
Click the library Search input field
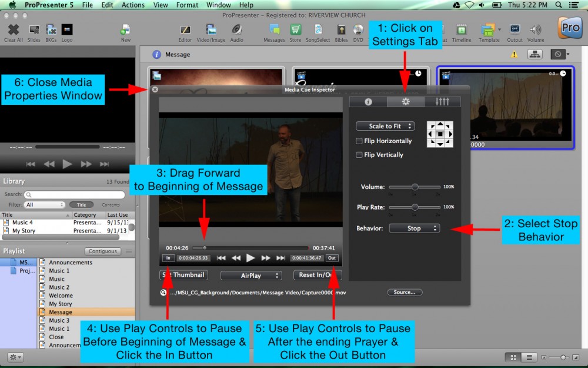point(75,194)
